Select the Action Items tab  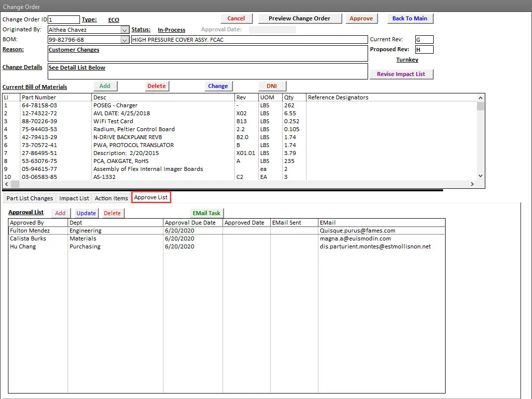pyautogui.click(x=111, y=198)
